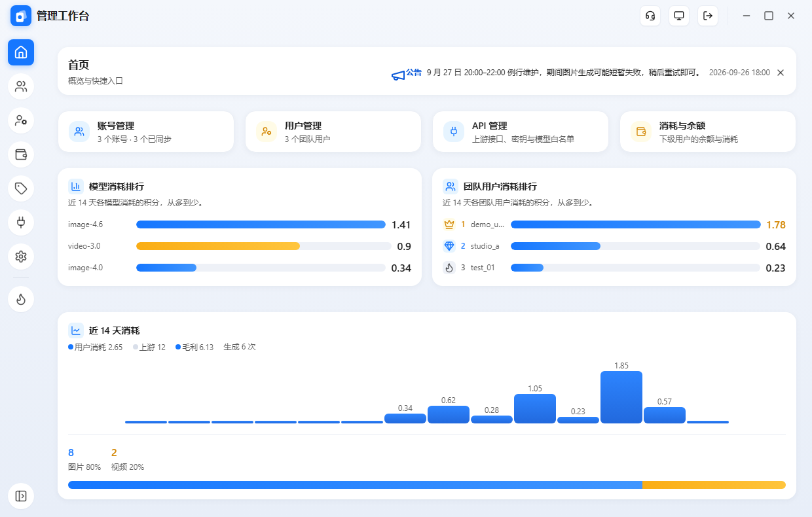Click the 视频 20% label

(x=128, y=467)
